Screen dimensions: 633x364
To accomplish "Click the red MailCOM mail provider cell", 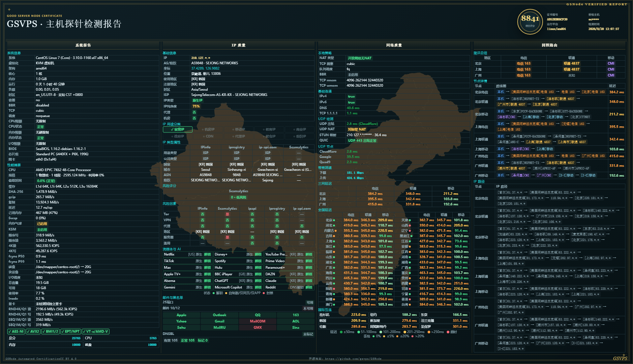I will point(257,321).
